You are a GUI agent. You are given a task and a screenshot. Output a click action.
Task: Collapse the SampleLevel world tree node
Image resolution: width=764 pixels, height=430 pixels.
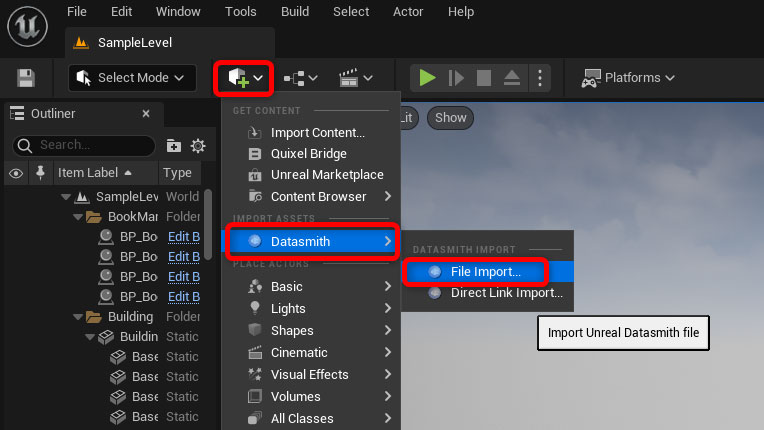coord(66,197)
